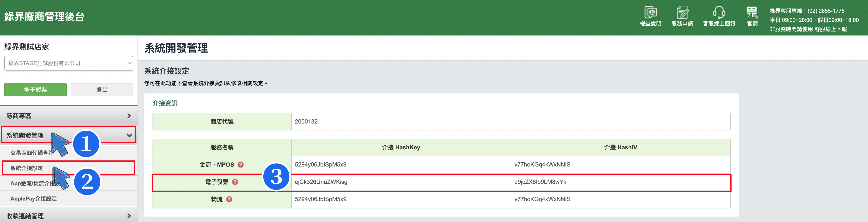This screenshot has width=868, height=222.
Task: Click help icon beside 物流 row
Action: (229, 199)
